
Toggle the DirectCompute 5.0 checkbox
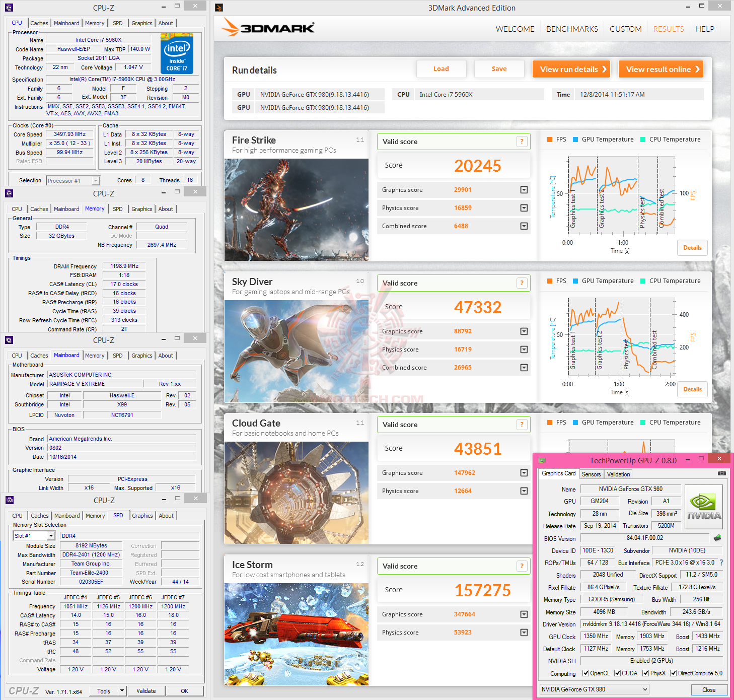(673, 673)
